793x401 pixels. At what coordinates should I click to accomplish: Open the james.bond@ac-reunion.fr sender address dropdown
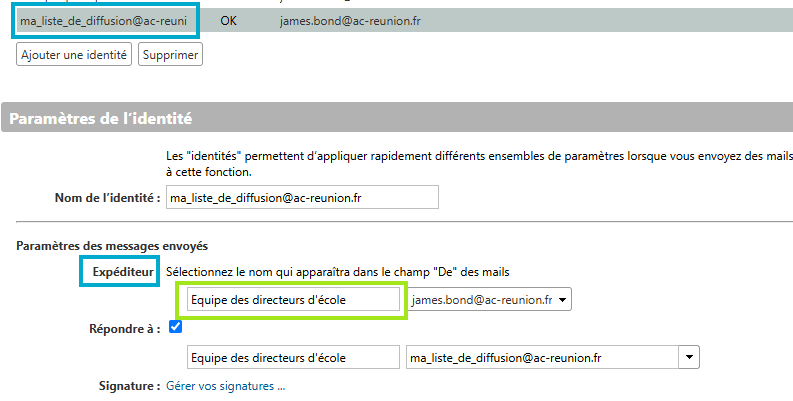[489, 300]
